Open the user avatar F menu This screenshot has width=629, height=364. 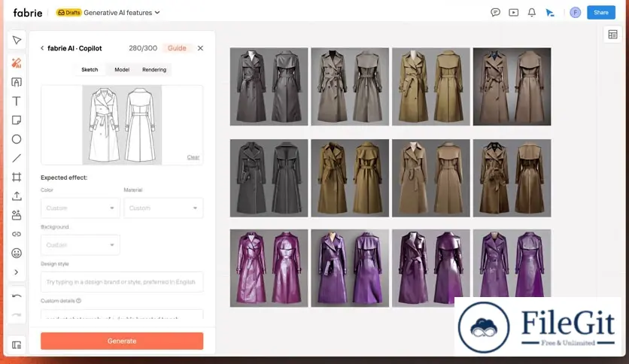[x=576, y=13]
